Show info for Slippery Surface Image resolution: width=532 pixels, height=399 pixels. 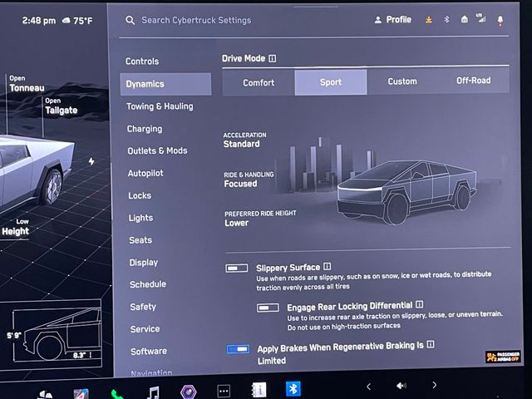coord(327,266)
